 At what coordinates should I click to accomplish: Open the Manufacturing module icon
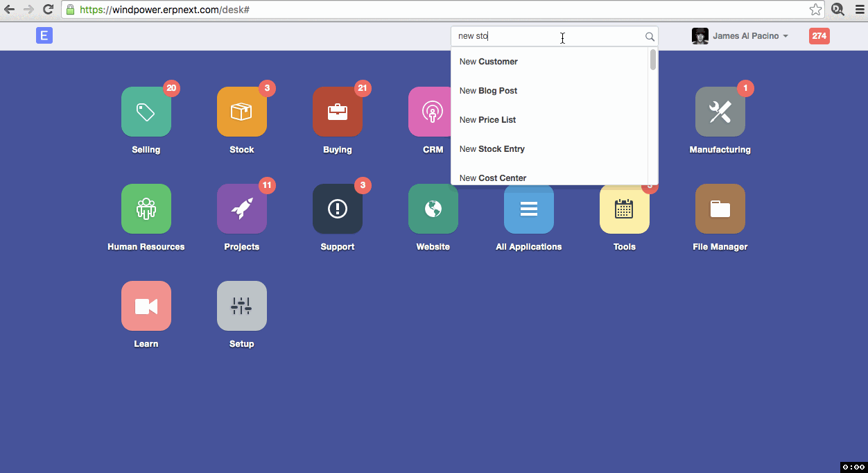click(720, 112)
